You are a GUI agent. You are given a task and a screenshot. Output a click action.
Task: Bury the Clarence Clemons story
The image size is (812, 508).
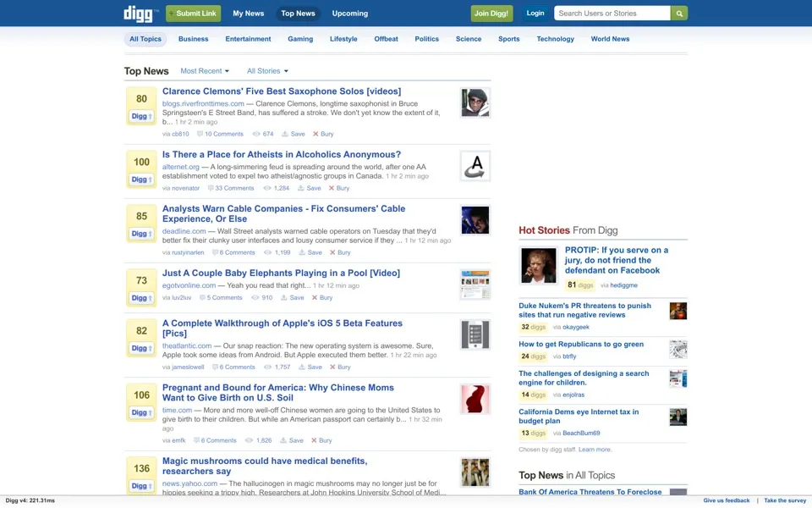point(323,134)
